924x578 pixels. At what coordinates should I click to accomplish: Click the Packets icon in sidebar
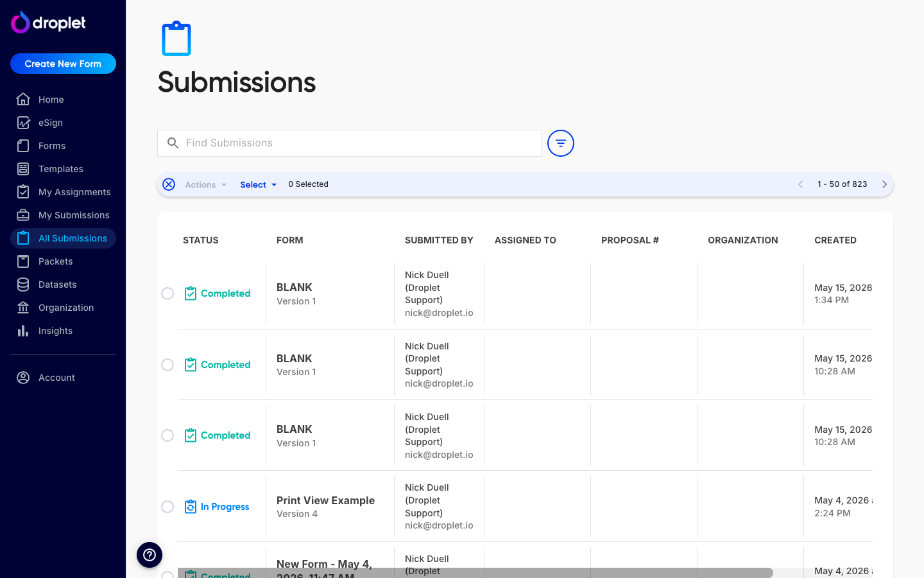pos(23,261)
